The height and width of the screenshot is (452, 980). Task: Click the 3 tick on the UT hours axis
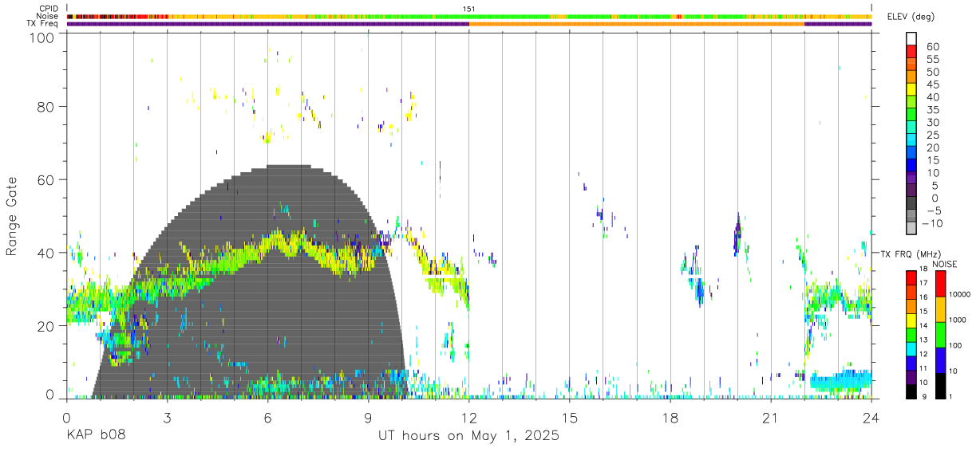(x=167, y=418)
